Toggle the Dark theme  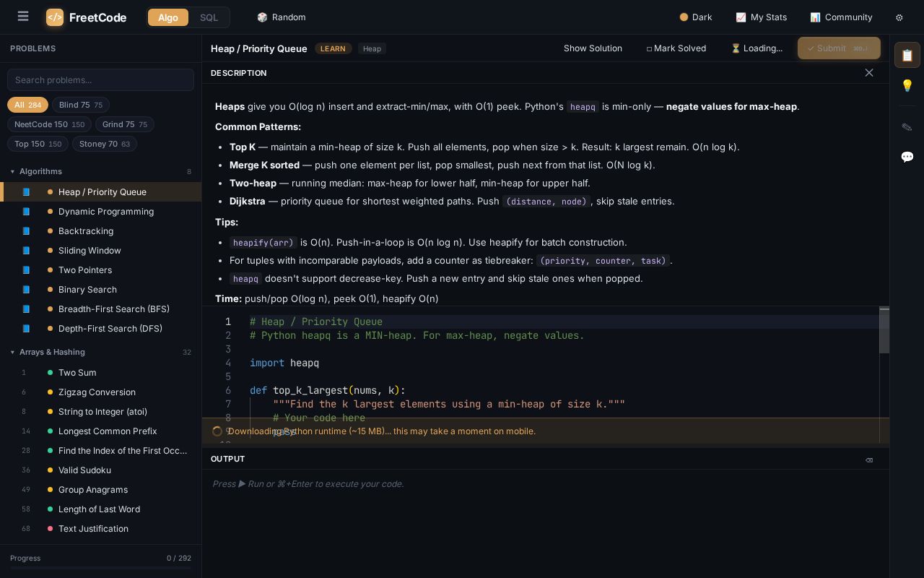pyautogui.click(x=696, y=17)
